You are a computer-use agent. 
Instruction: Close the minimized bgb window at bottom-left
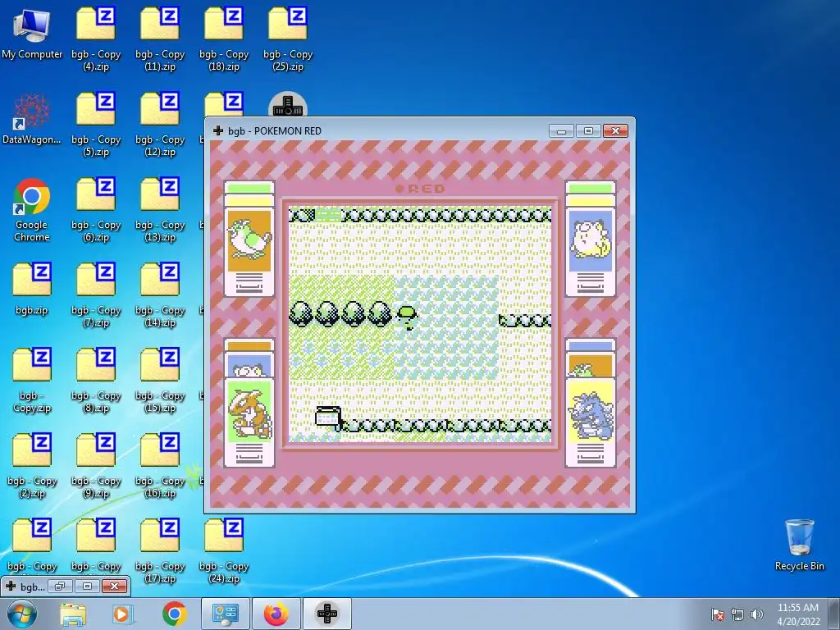(x=114, y=587)
